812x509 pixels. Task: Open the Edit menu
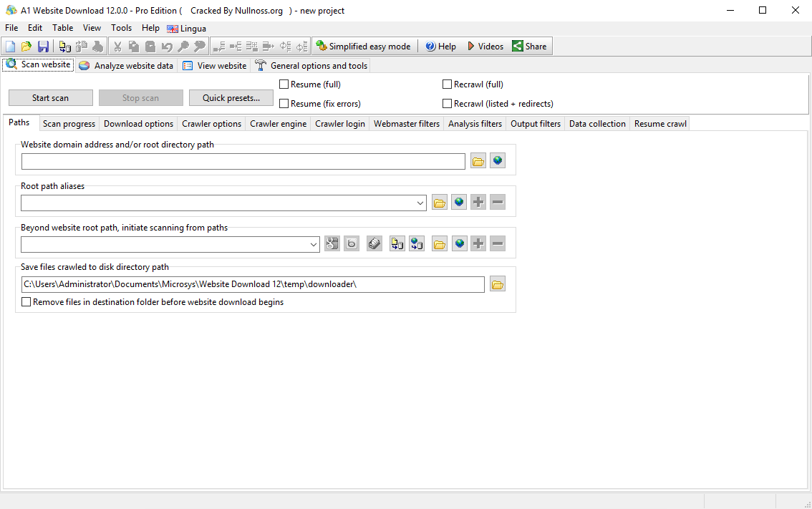point(35,28)
